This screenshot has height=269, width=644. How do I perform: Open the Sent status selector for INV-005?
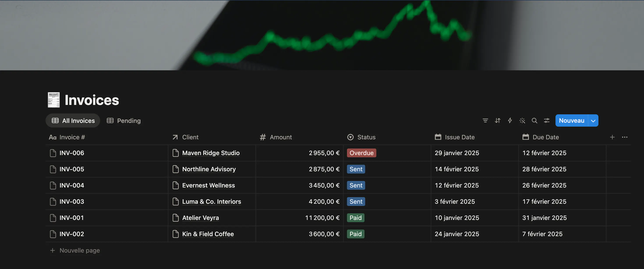[356, 169]
